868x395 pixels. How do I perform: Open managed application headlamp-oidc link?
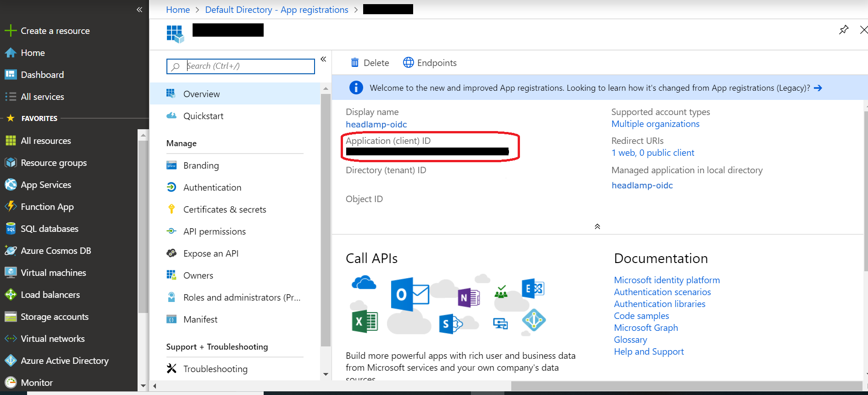click(x=642, y=185)
